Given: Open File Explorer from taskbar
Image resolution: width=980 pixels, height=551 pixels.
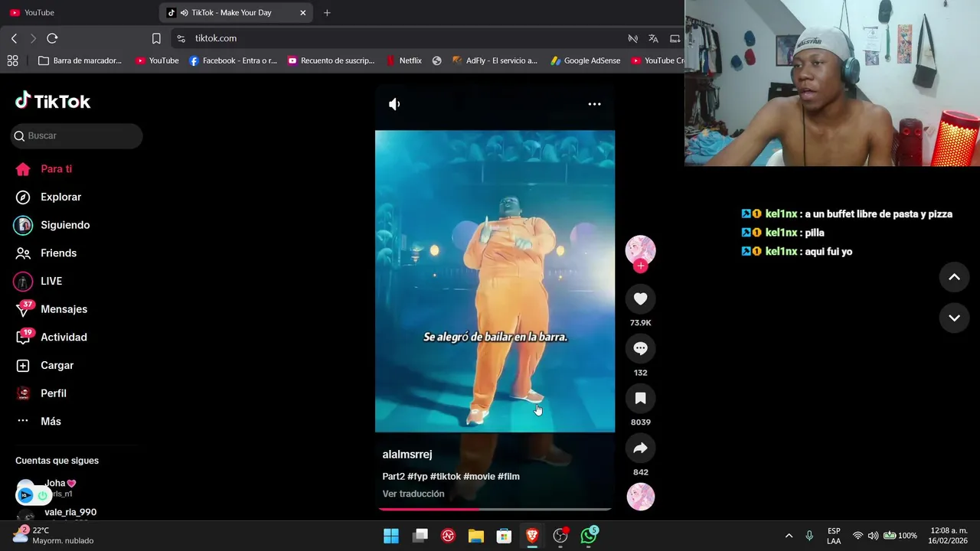Looking at the screenshot, I should click(476, 536).
